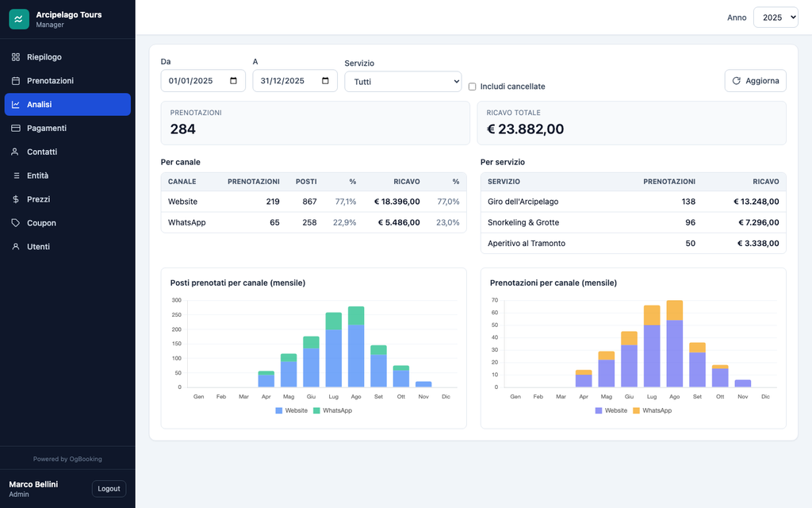Click the A date field showing 31/12/2025
Screen dimensions: 812x508
[295, 81]
